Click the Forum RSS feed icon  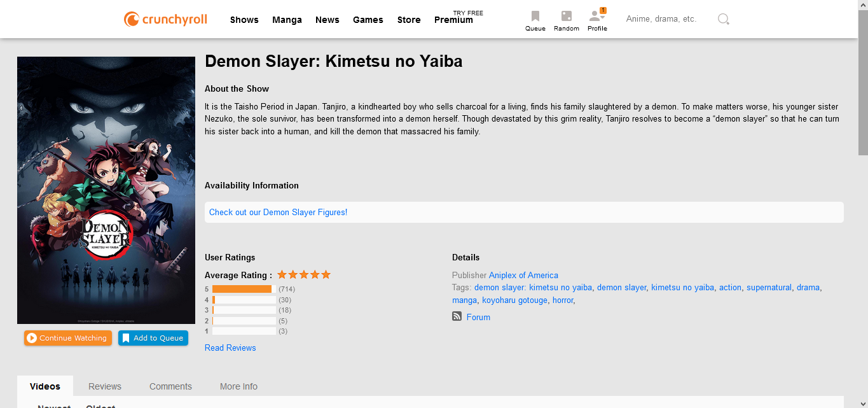[457, 316]
